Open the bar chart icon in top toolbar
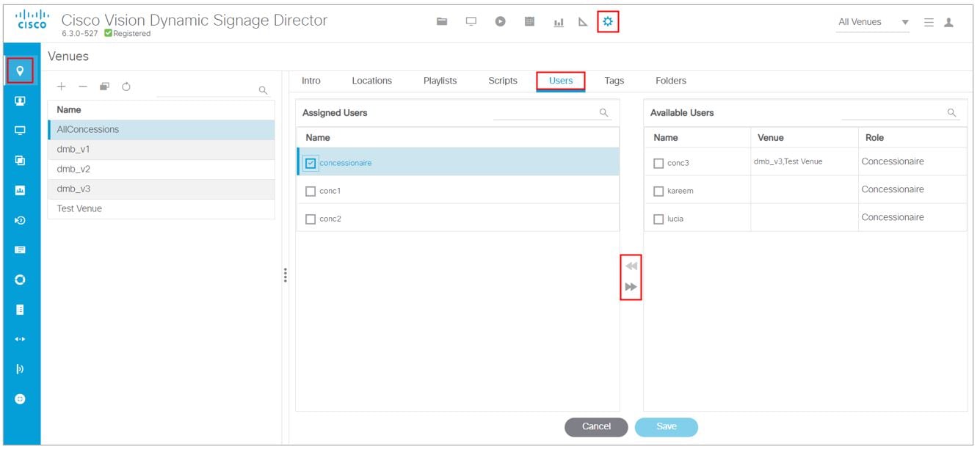 [559, 23]
